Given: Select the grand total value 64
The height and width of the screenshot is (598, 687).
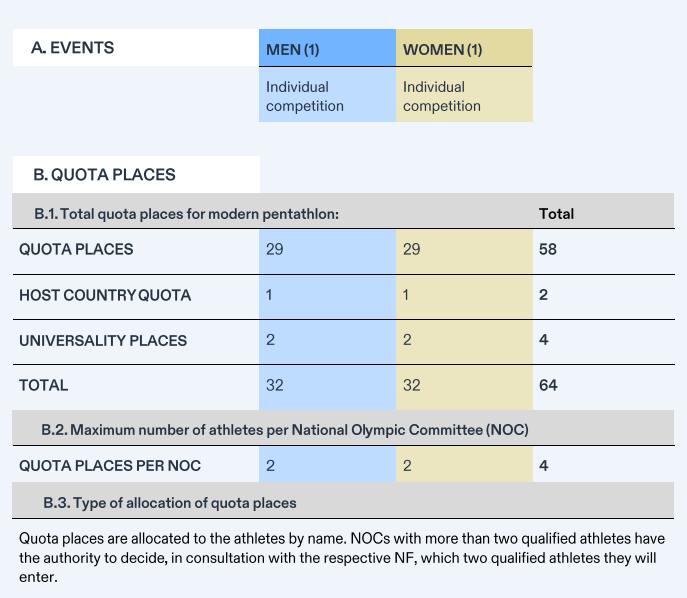Looking at the screenshot, I should coord(548,385).
